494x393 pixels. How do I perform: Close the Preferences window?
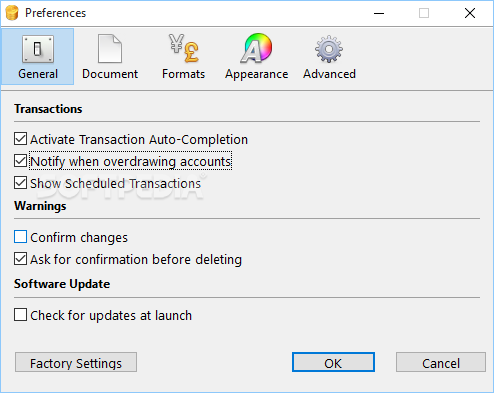coord(470,13)
